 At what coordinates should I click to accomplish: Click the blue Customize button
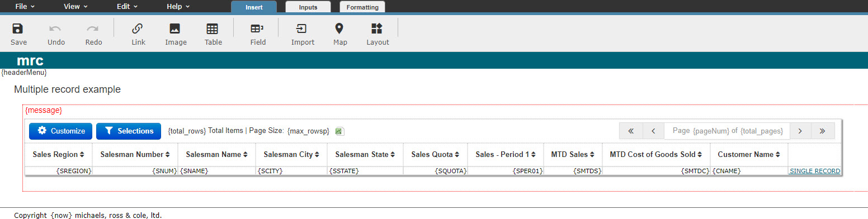[61, 131]
